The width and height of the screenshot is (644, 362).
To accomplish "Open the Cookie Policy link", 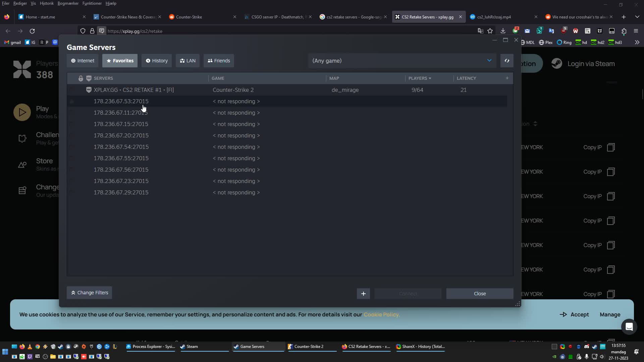I will 381,314.
